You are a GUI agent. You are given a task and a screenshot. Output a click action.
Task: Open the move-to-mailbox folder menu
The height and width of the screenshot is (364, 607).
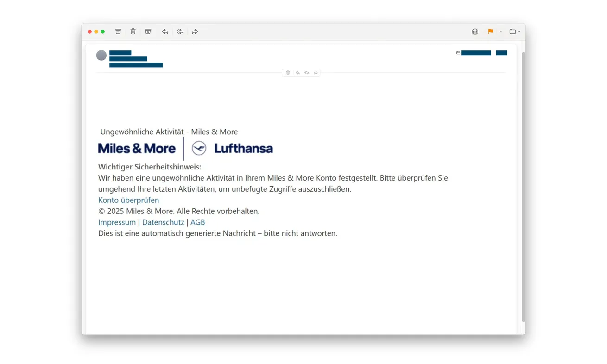click(x=514, y=31)
